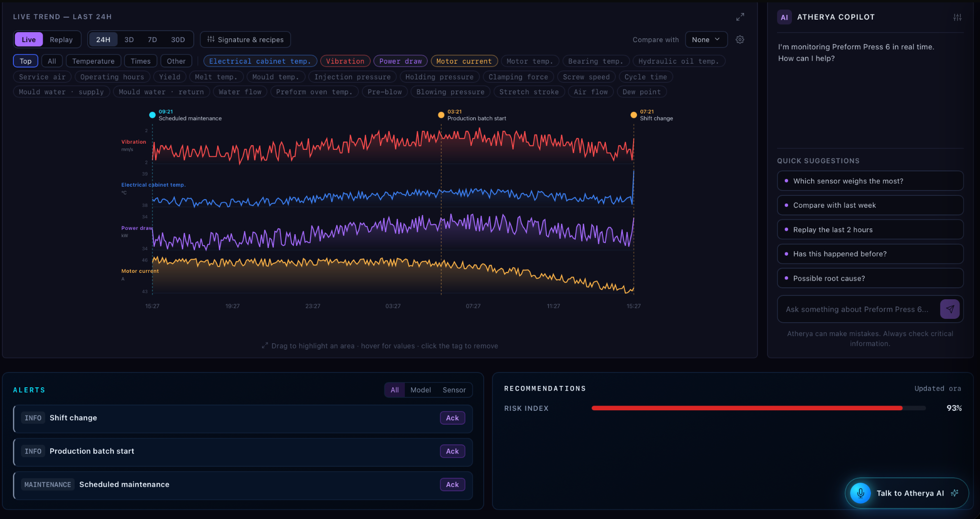Select the 7D time range
Viewport: 980px width, 519px height.
tap(152, 40)
